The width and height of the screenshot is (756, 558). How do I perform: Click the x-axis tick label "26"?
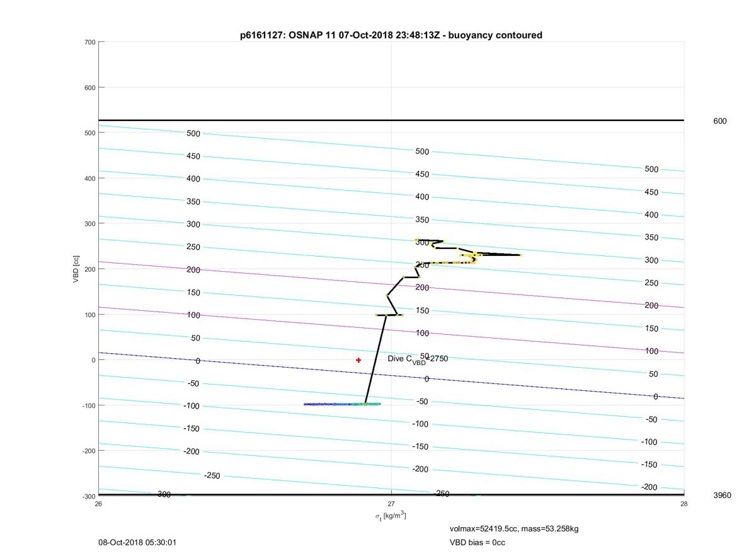[x=99, y=504]
